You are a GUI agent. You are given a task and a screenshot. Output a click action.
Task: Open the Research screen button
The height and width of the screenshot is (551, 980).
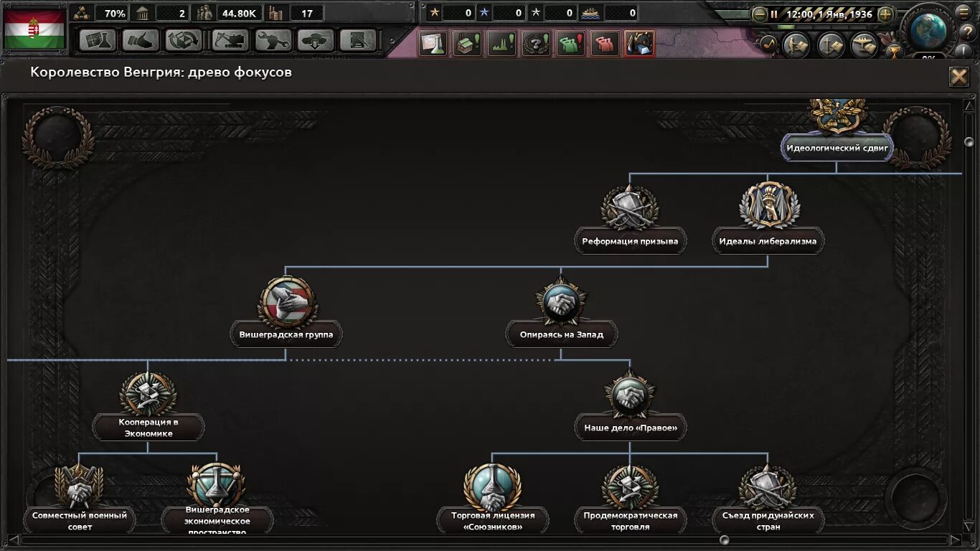click(98, 40)
